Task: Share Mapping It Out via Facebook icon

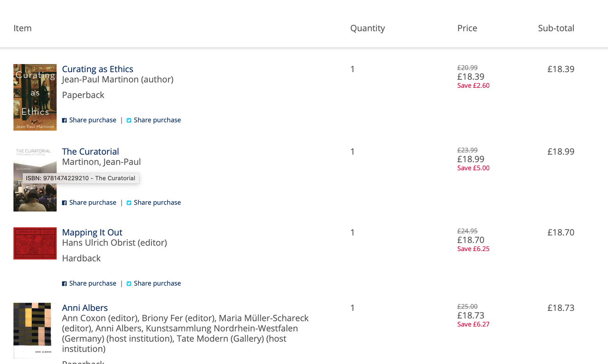Action: click(x=65, y=284)
